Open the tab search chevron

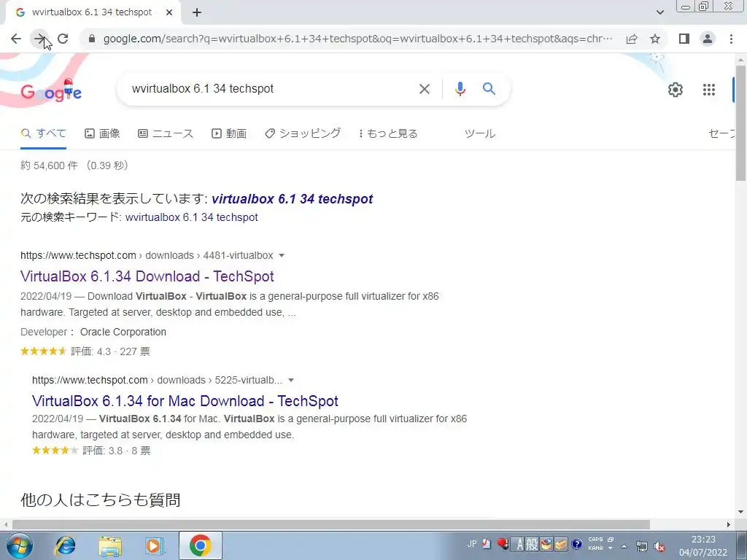coord(659,12)
